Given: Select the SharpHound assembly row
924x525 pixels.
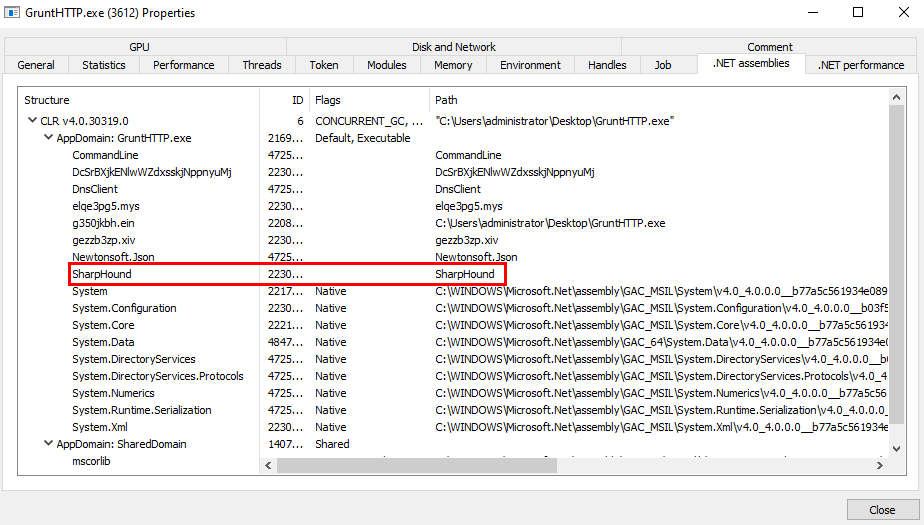Looking at the screenshot, I should point(102,274).
